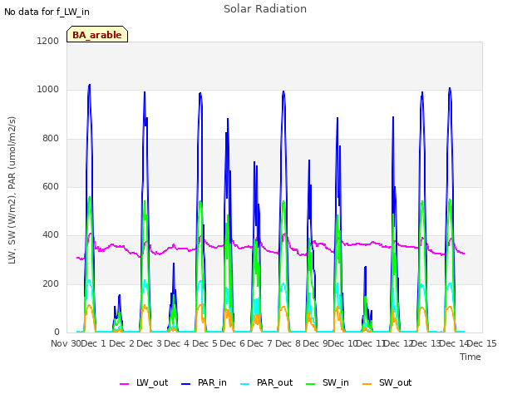Click the Nov 30 x-axis date label
The image size is (532, 399).
(66, 343)
